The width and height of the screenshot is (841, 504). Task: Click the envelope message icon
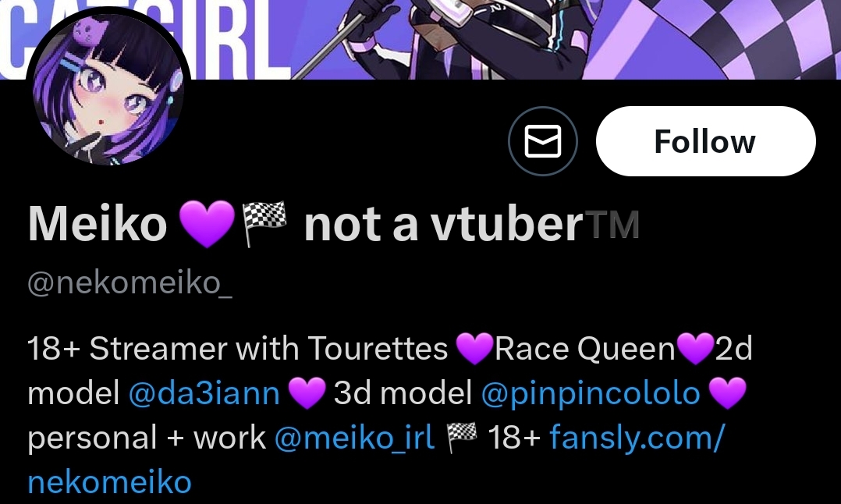542,141
